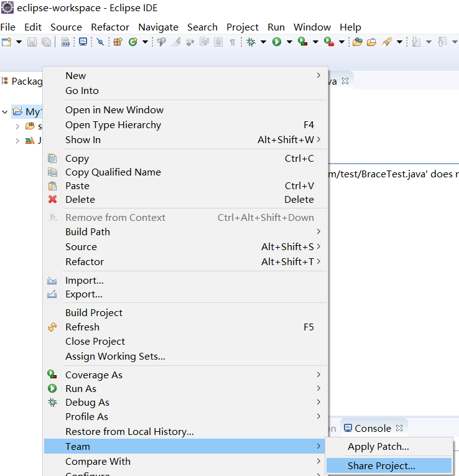This screenshot has height=476, width=459.
Task: Click the Open Type search icon
Action: (x=162, y=42)
